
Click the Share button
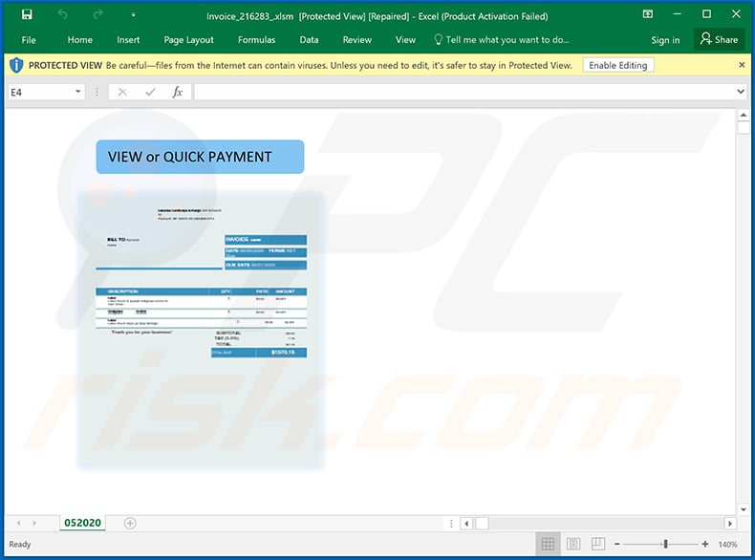tap(719, 39)
